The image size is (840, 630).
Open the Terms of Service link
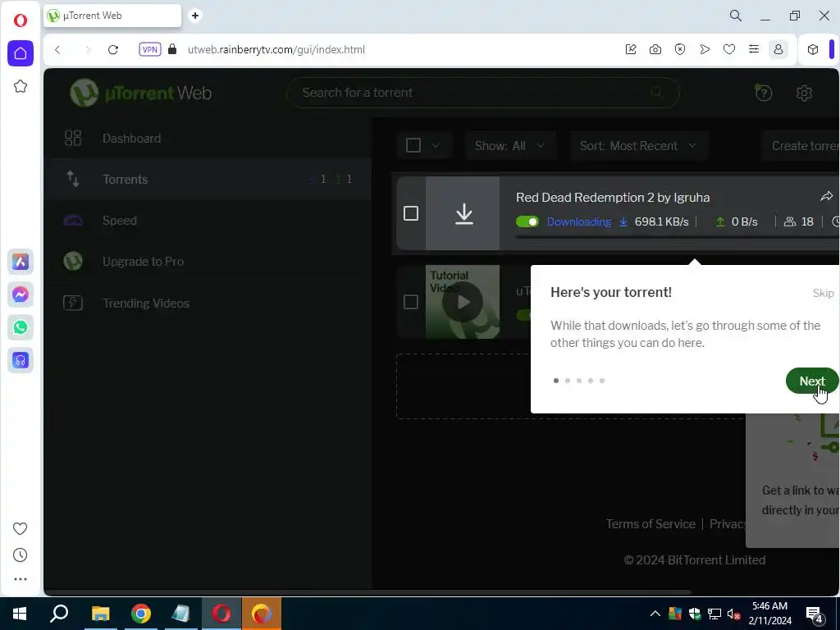[651, 523]
